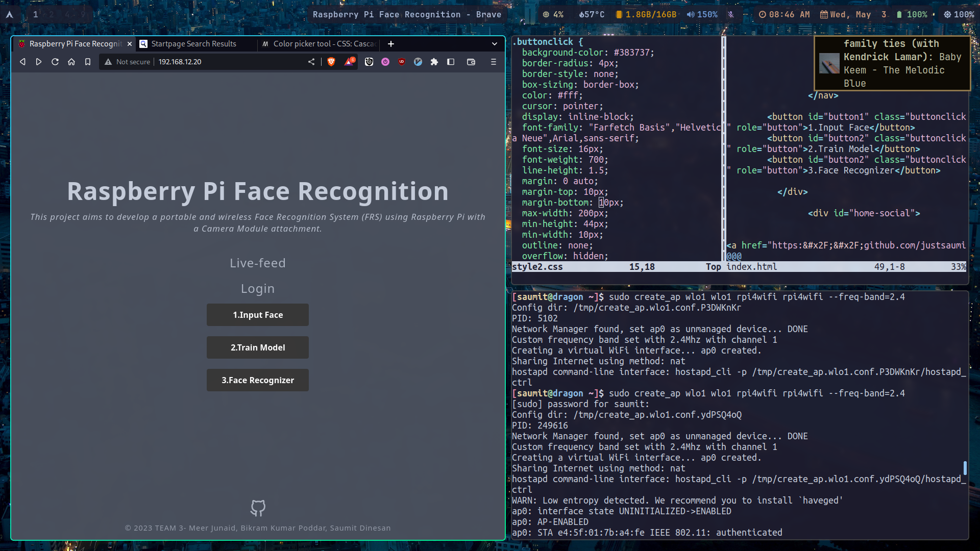The height and width of the screenshot is (551, 980).
Task: Switch to Startpage Search Results tab
Action: (x=194, y=44)
